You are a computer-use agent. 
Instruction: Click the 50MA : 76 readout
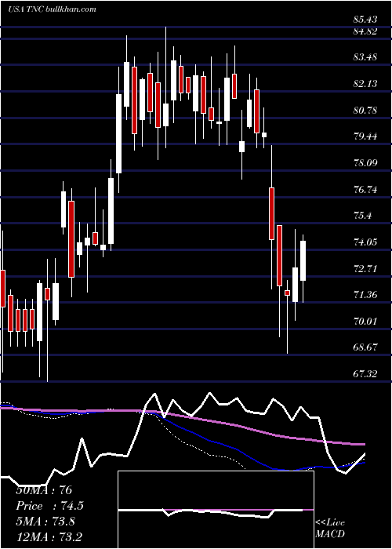point(44,490)
